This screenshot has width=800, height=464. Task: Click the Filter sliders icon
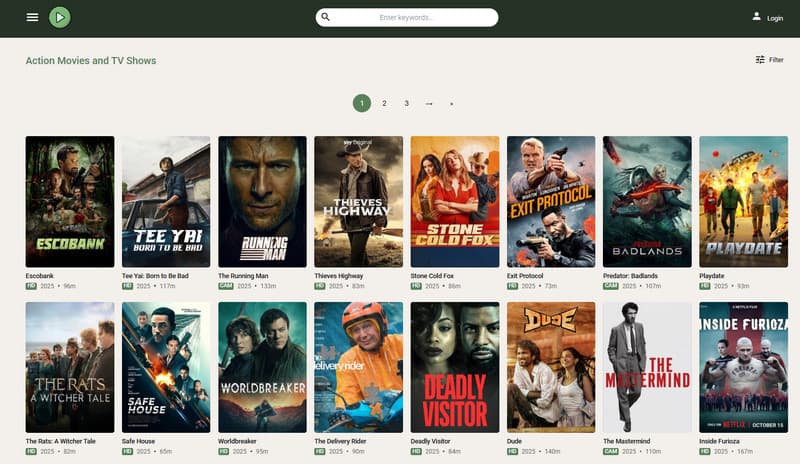click(760, 60)
